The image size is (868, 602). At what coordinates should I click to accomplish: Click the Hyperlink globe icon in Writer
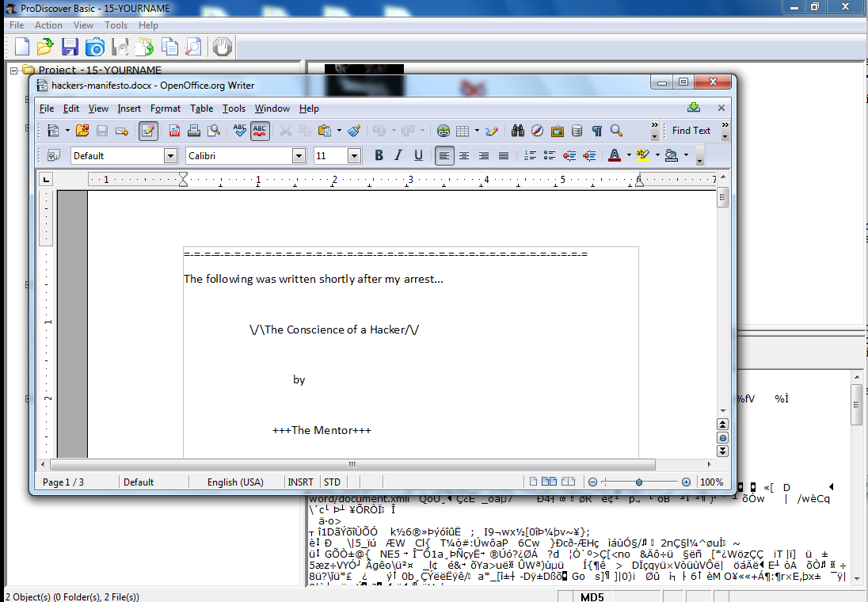(x=444, y=131)
